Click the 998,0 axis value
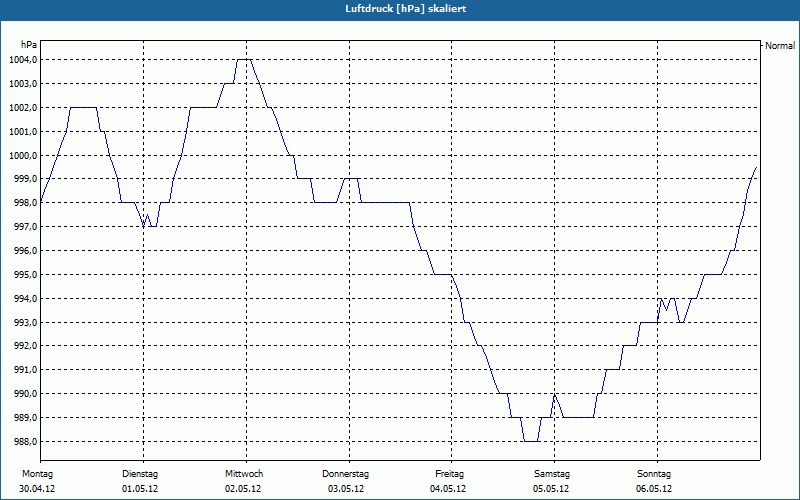 click(25, 203)
